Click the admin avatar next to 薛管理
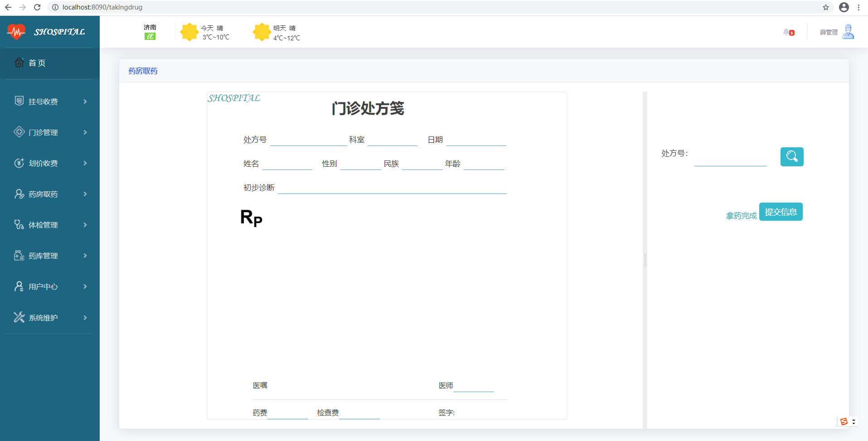 849,32
